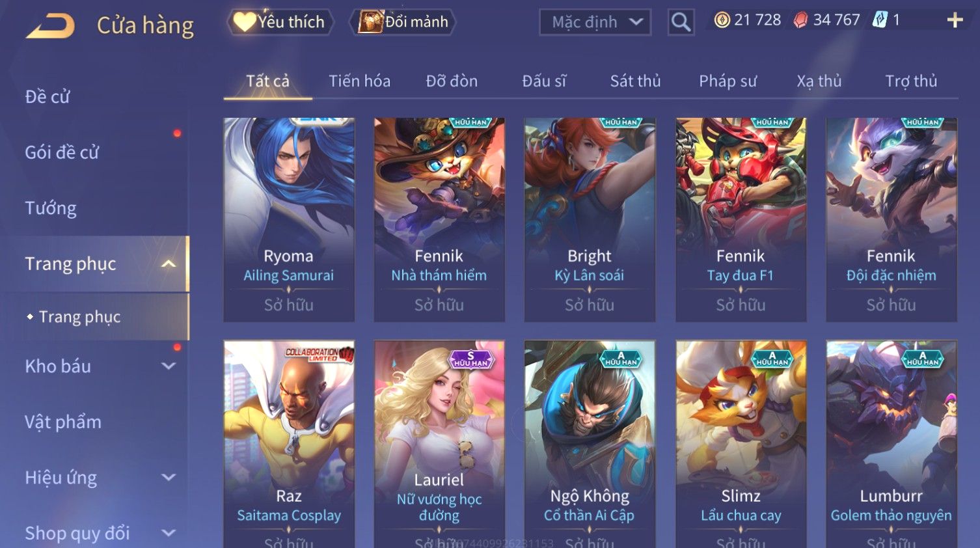The width and height of the screenshot is (980, 548).
Task: Select Raz Saitama Cosplay skin card
Action: click(x=289, y=444)
